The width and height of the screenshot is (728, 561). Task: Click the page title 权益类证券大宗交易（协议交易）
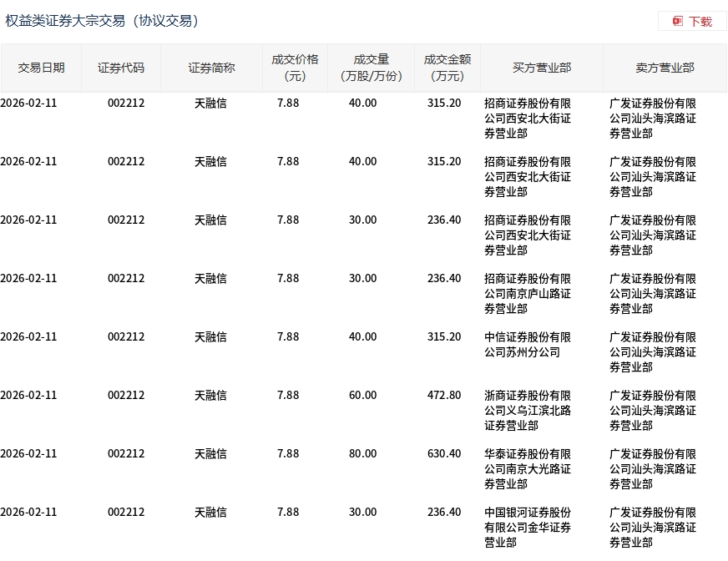point(102,21)
